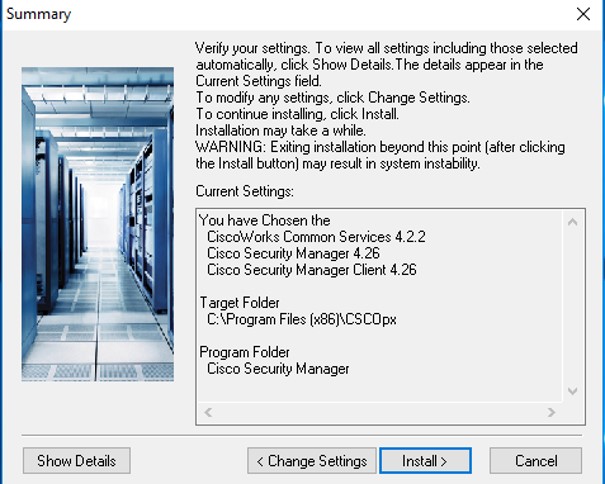This screenshot has height=484, width=605.
Task: Select 'Cisco Security Manager Client 4.26' line
Action: (312, 270)
